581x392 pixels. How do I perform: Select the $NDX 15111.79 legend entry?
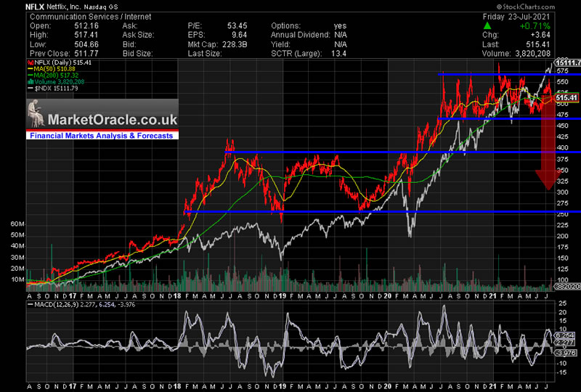pos(53,88)
